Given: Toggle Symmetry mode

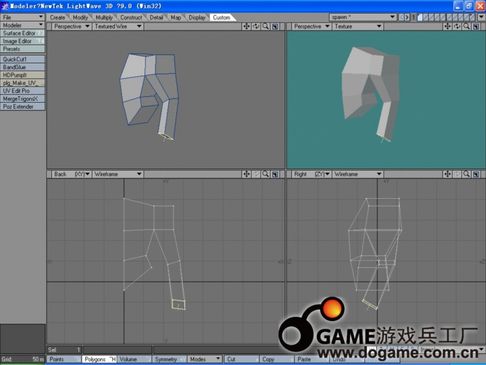Looking at the screenshot, I should [x=169, y=359].
